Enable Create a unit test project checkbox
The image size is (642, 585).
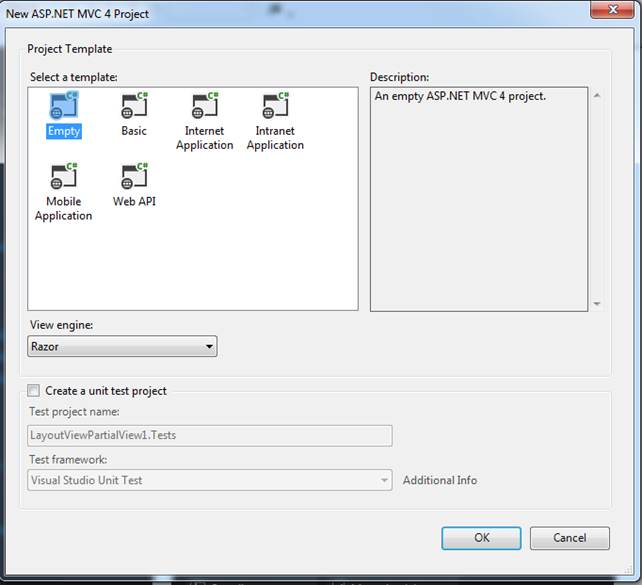(34, 391)
